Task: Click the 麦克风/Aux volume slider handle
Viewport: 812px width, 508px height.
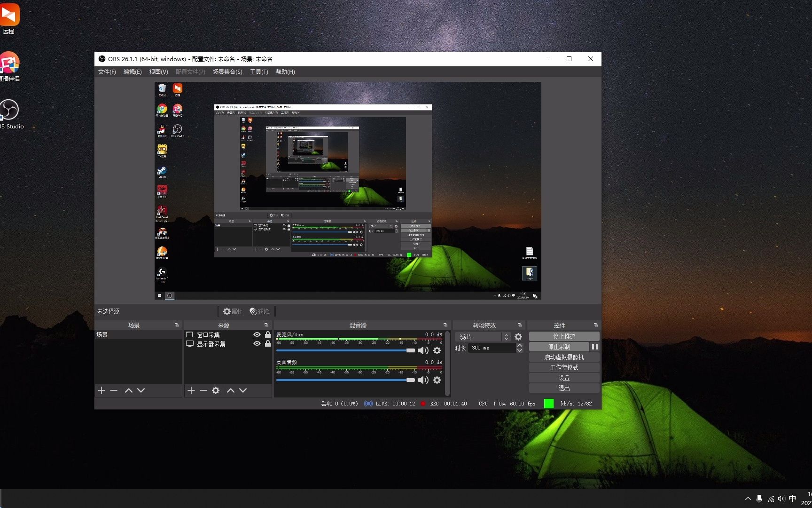Action: 411,350
